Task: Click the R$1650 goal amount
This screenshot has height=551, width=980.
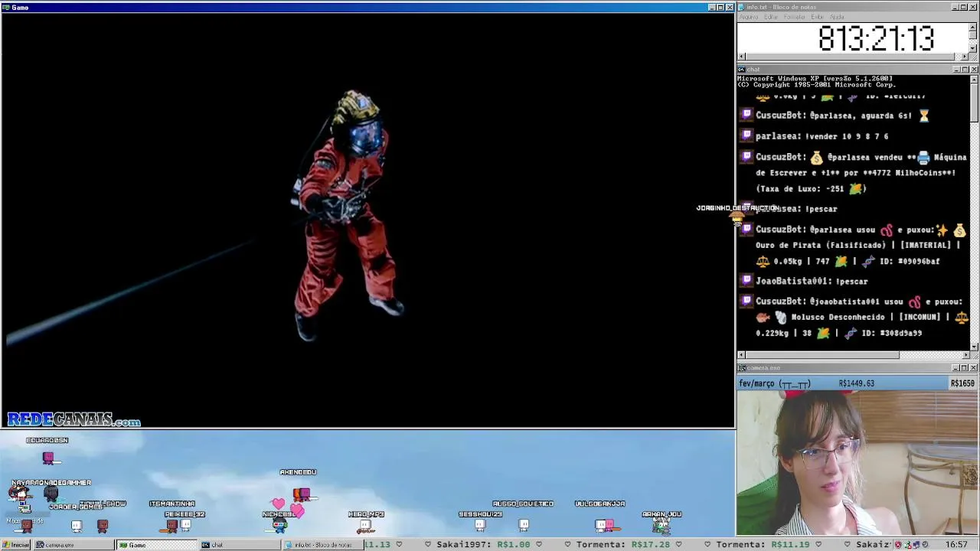Action: pyautogui.click(x=962, y=383)
